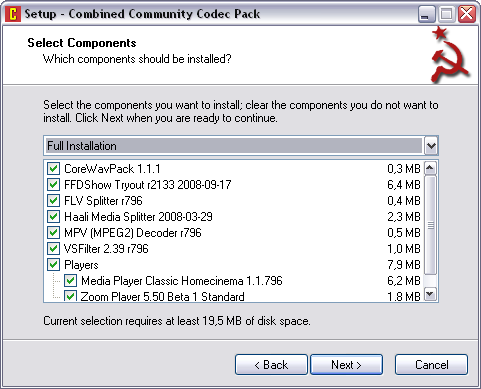The height and width of the screenshot is (389, 481).
Task: Click the 7,9 MB Players size value
Action: [x=404, y=265]
